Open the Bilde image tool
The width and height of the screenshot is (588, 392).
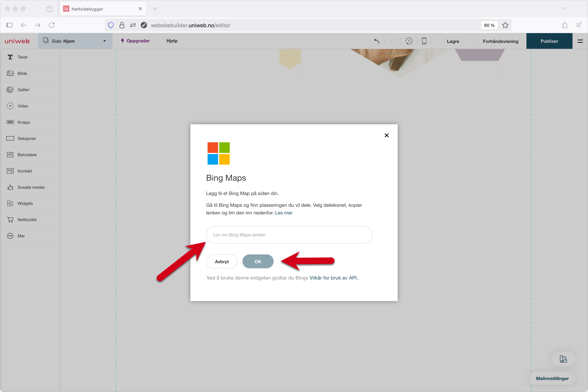30,73
